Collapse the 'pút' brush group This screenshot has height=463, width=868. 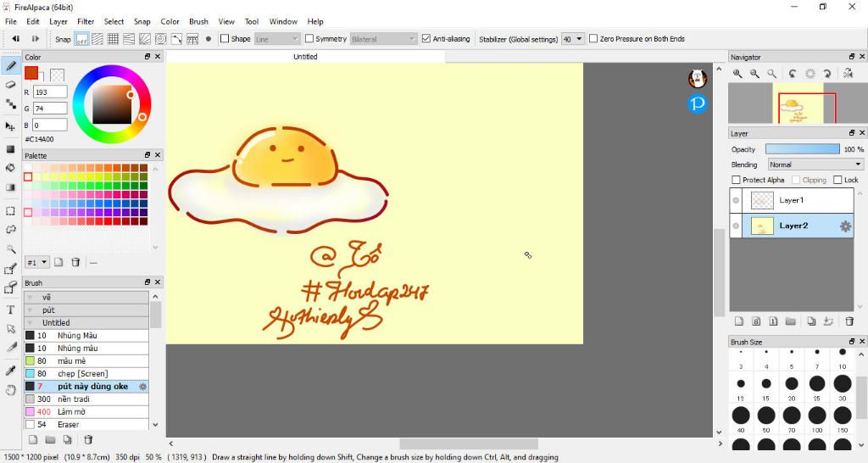tap(30, 310)
